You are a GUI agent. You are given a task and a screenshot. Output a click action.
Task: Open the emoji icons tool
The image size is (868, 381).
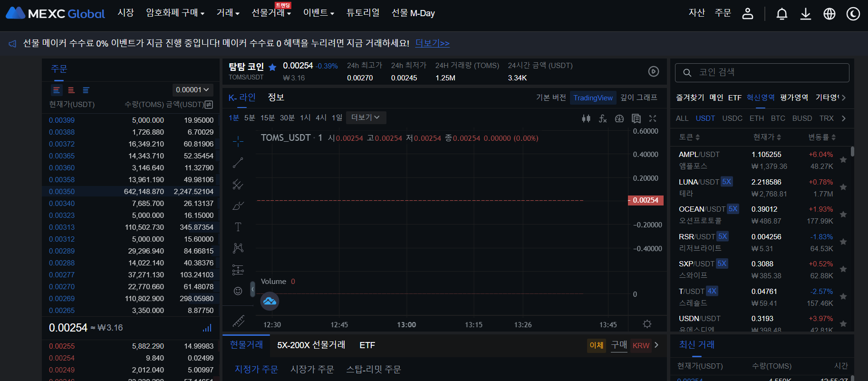238,291
